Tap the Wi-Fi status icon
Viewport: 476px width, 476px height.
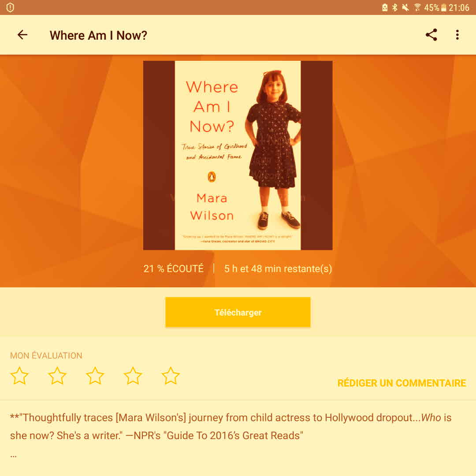point(417,7)
